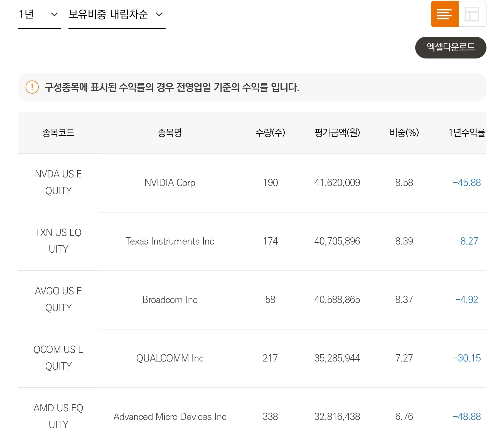Click the 1년수익률 column header
The width and height of the screenshot is (504, 442).
pyautogui.click(x=467, y=133)
